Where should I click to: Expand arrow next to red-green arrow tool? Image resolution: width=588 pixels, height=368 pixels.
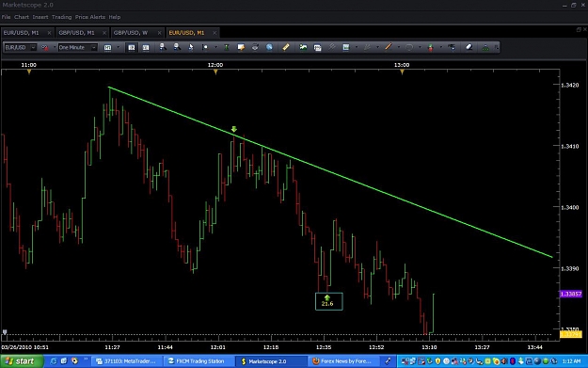pos(441,47)
